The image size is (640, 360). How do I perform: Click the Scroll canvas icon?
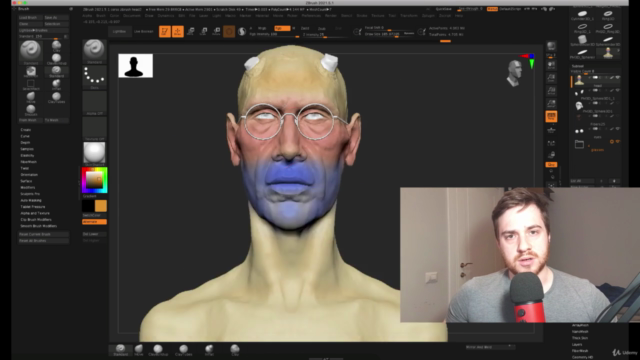[551, 65]
